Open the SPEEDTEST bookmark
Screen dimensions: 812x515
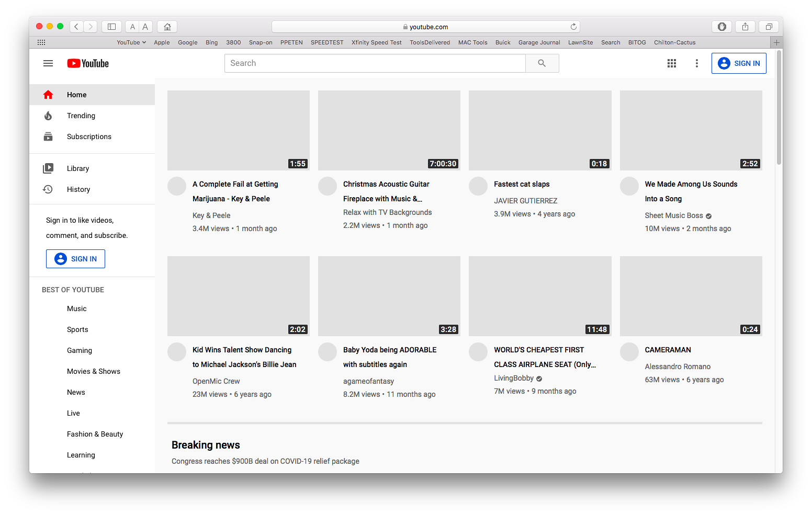pyautogui.click(x=327, y=42)
